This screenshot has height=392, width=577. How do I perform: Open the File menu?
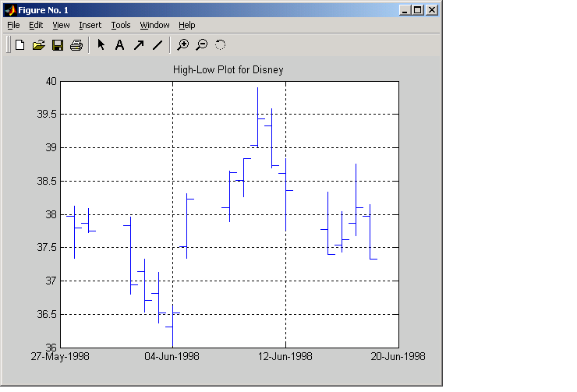(13, 25)
